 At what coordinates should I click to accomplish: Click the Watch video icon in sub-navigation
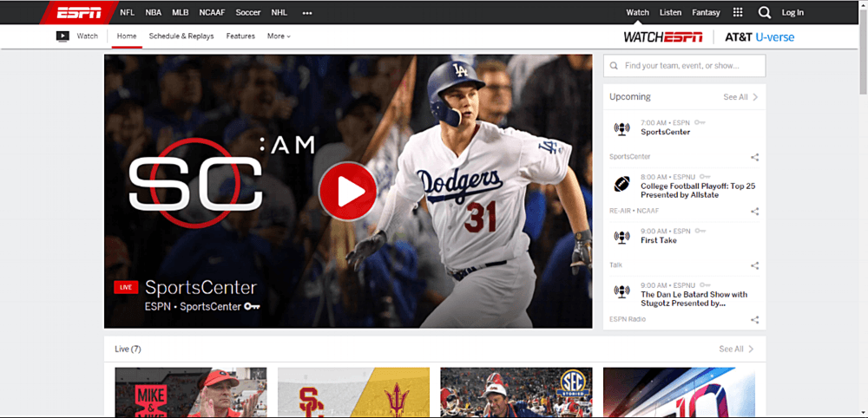pos(62,36)
